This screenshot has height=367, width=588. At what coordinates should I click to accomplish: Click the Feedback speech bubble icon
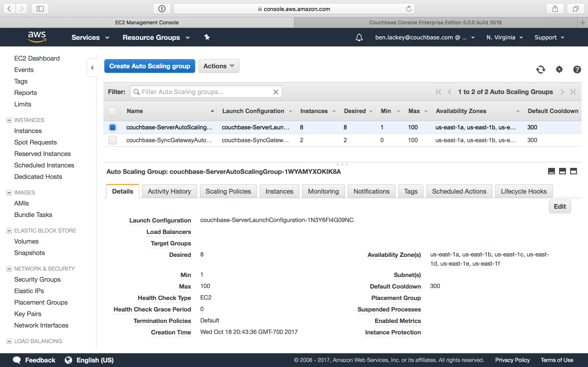(17, 360)
